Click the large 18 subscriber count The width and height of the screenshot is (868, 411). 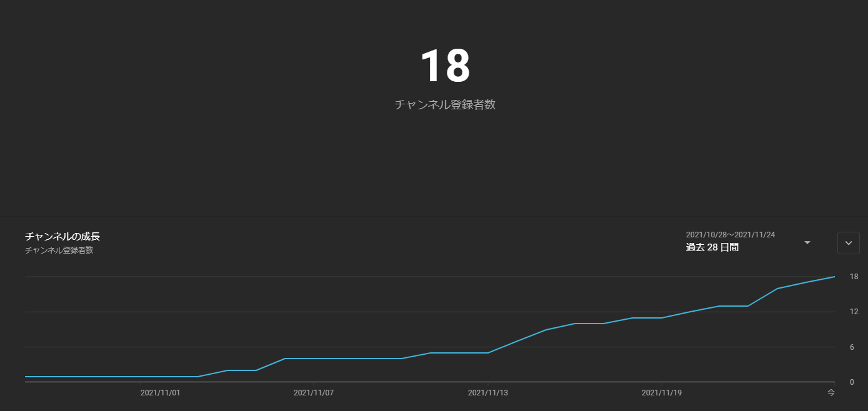coord(444,66)
